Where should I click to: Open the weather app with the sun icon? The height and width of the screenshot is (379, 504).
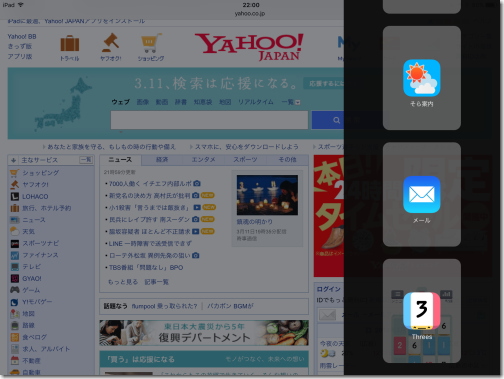(422, 78)
